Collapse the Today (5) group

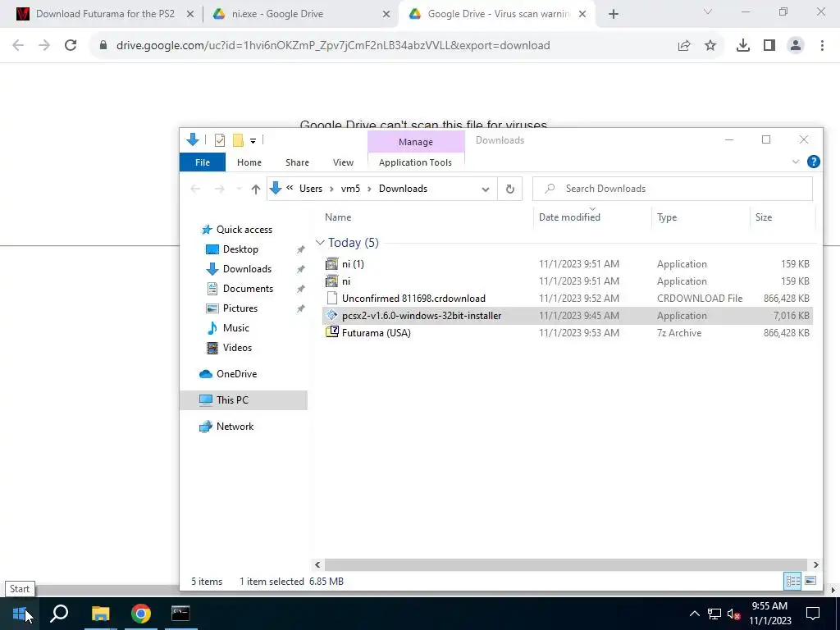point(321,243)
